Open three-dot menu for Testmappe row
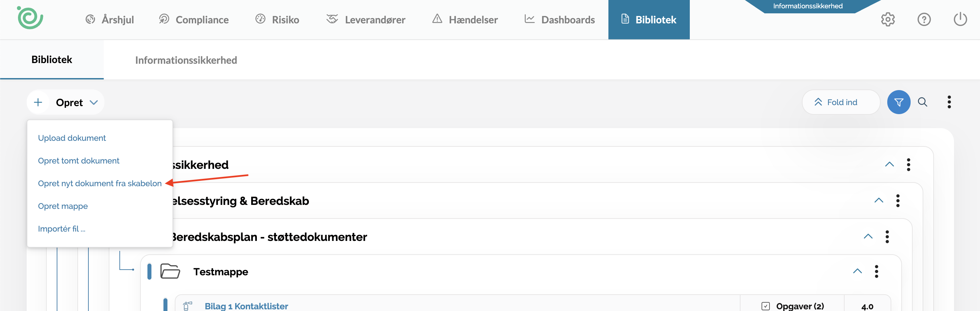The height and width of the screenshot is (311, 980). (877, 271)
